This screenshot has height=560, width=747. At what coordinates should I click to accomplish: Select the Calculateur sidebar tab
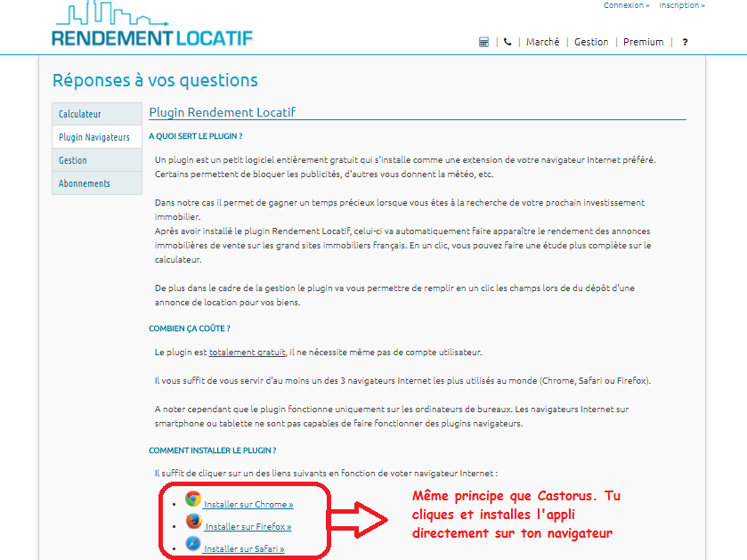(x=97, y=114)
